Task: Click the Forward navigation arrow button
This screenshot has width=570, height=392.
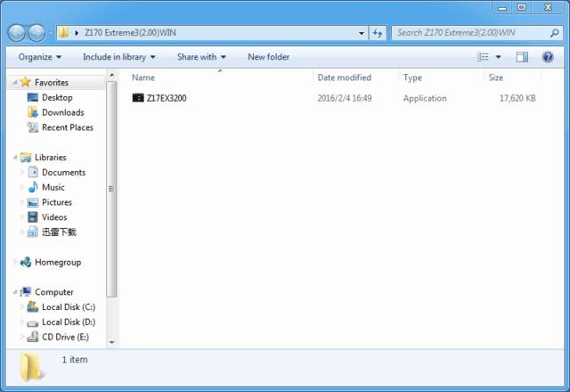Action: pyautogui.click(x=37, y=33)
